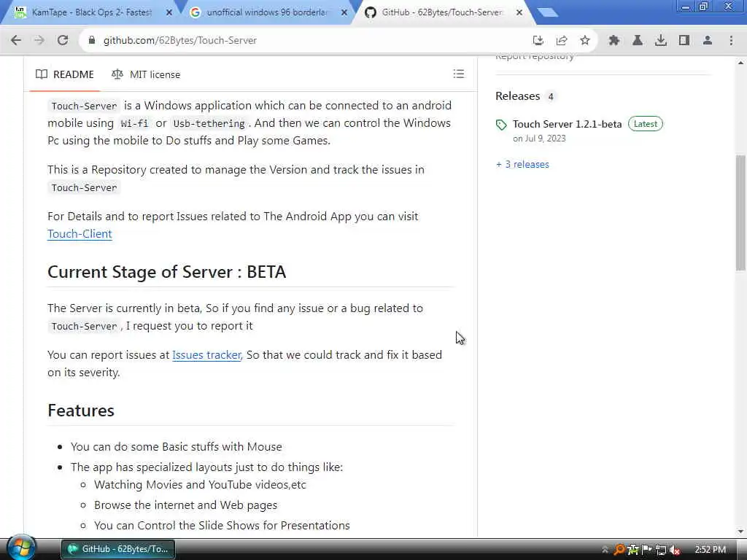The width and height of the screenshot is (747, 560).
Task: Show hidden tray icons arrow
Action: click(x=605, y=550)
